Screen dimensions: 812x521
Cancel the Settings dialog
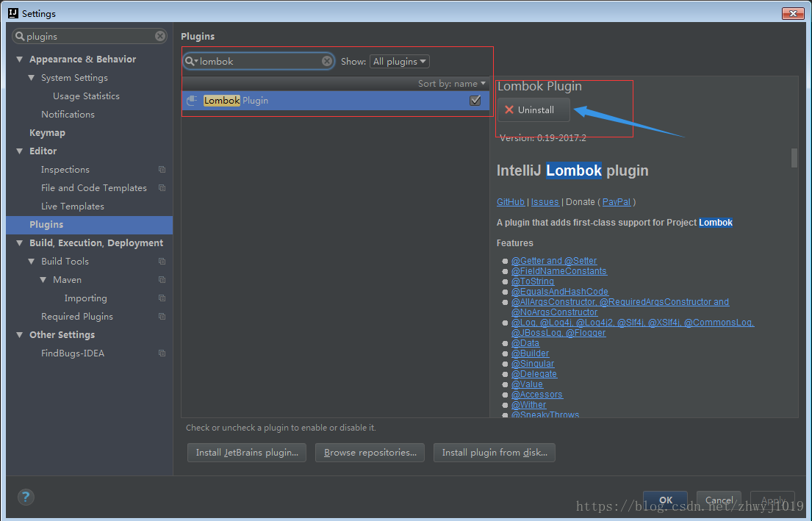tap(719, 500)
